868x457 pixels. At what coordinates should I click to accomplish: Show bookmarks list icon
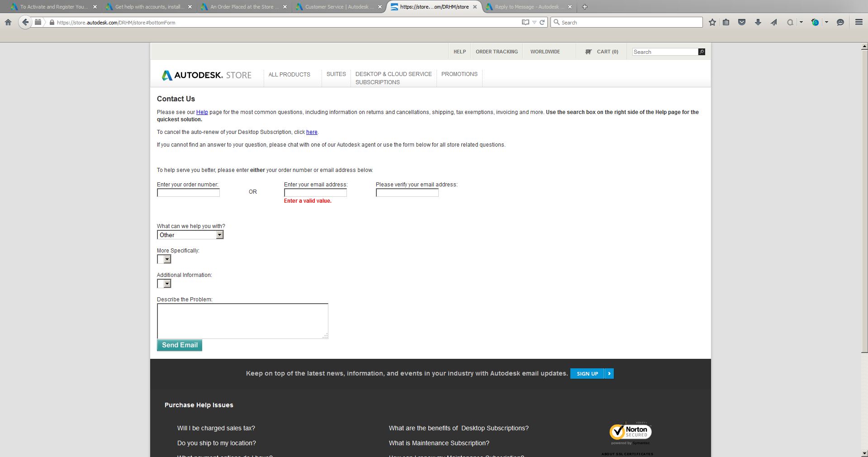726,22
